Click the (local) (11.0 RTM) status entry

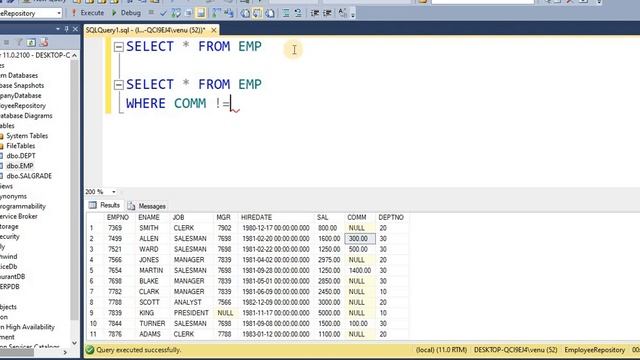coord(441,350)
